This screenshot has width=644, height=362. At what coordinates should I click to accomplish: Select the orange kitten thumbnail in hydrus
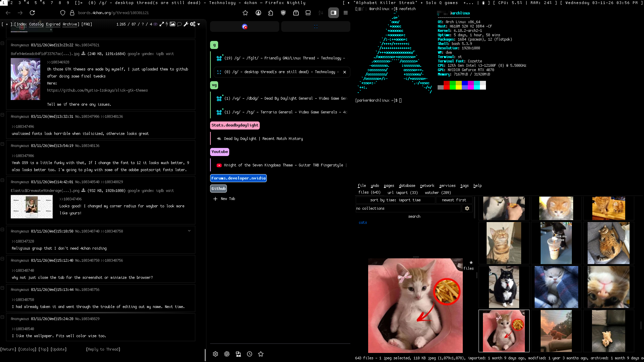[556, 208]
